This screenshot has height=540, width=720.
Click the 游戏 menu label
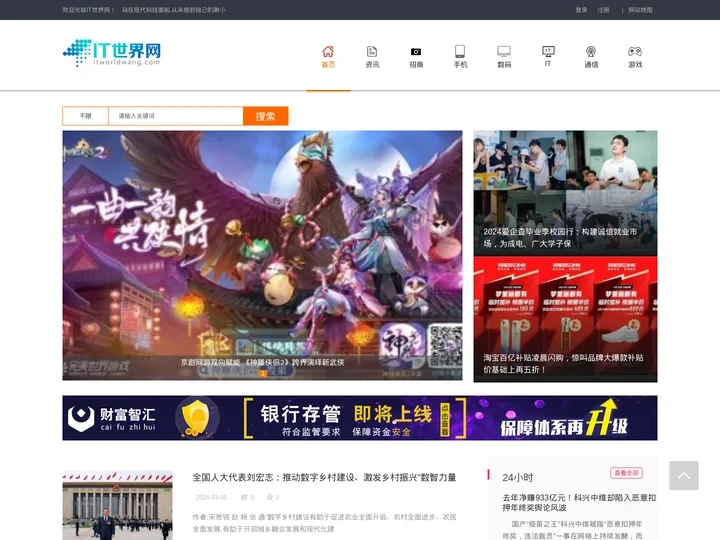coord(635,65)
